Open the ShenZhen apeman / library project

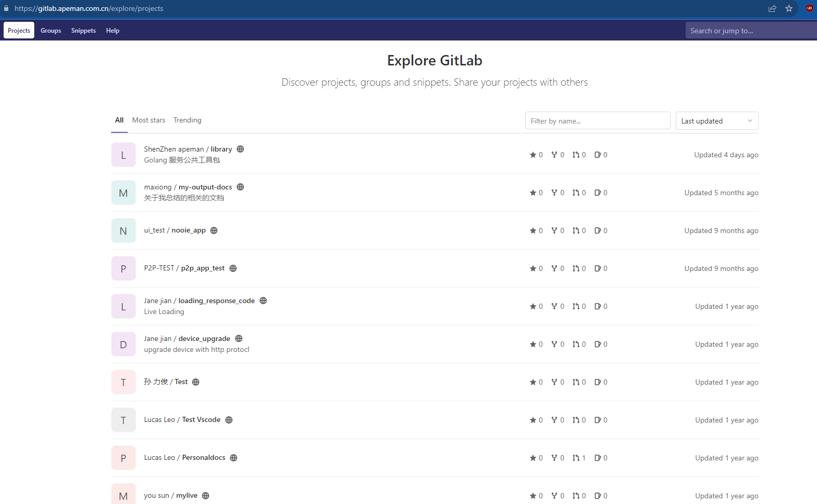coord(188,149)
